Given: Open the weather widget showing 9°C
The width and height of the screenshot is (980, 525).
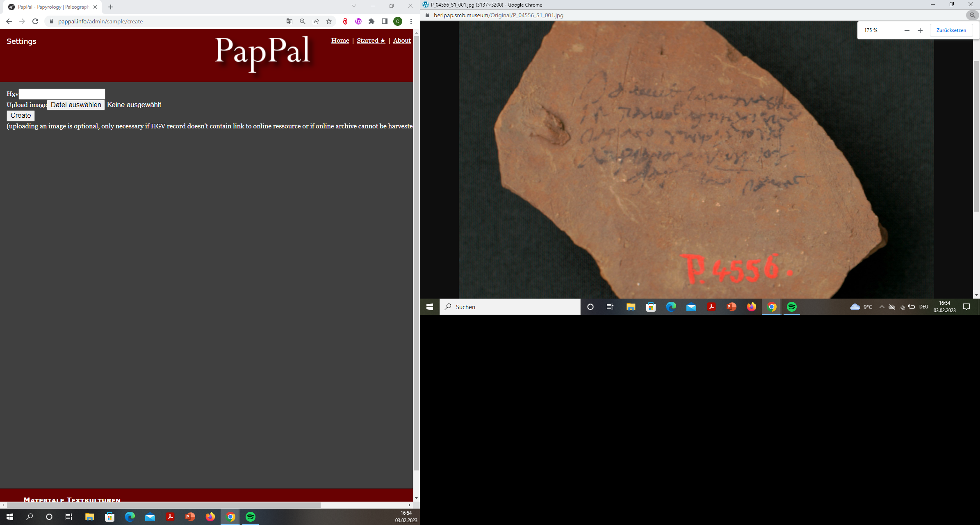Looking at the screenshot, I should click(x=861, y=307).
